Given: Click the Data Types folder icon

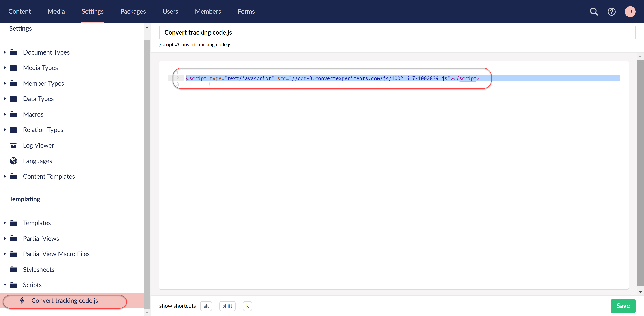Looking at the screenshot, I should click(13, 99).
